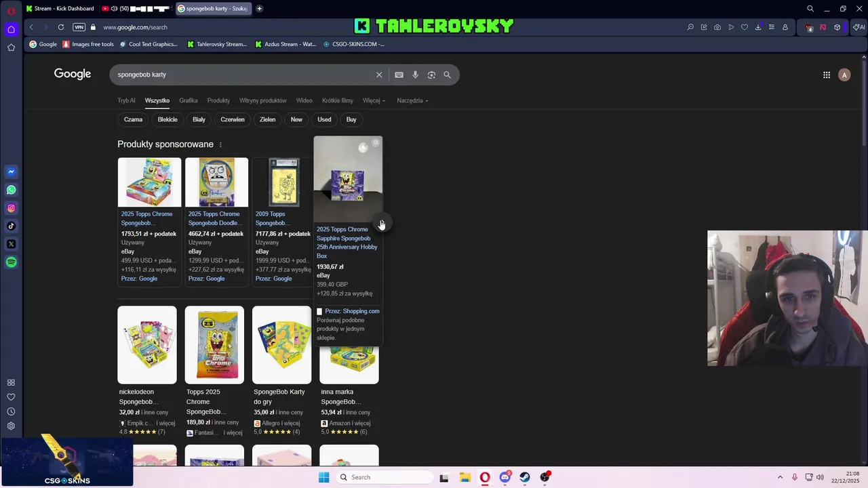The height and width of the screenshot is (488, 868).
Task: Go back to the previous page
Action: pyautogui.click(x=31, y=27)
